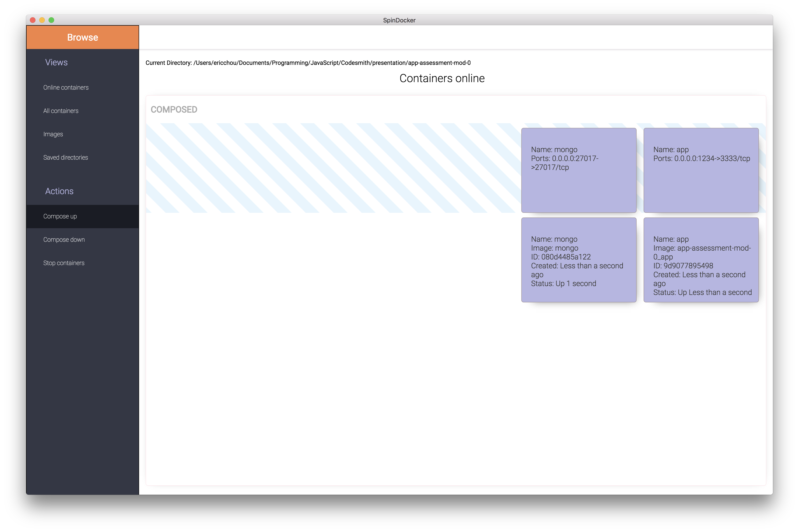The height and width of the screenshot is (532, 799).
Task: Show Saved directories
Action: coord(82,157)
